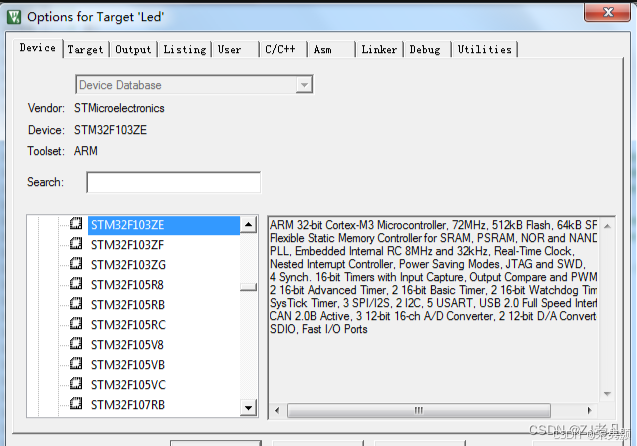The height and width of the screenshot is (446, 637).
Task: Switch to the Debug tab
Action: pos(425,50)
